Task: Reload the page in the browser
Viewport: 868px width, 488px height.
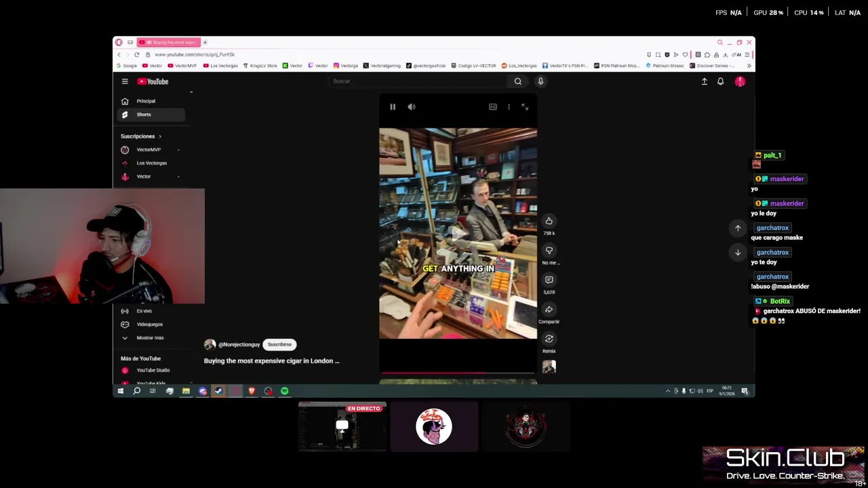Action: [x=137, y=54]
